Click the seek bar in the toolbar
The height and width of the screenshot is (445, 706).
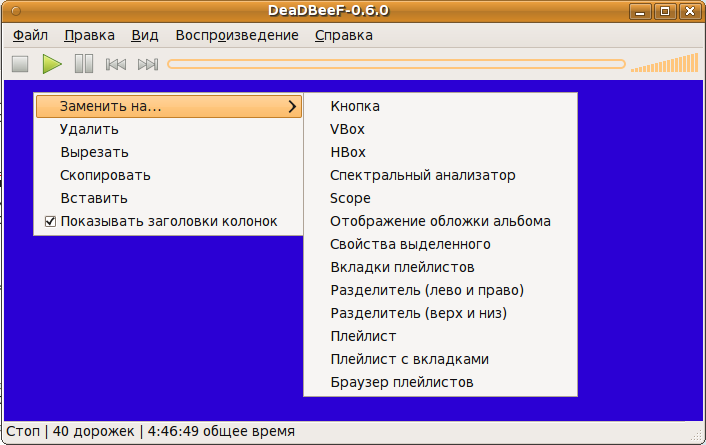(x=396, y=64)
